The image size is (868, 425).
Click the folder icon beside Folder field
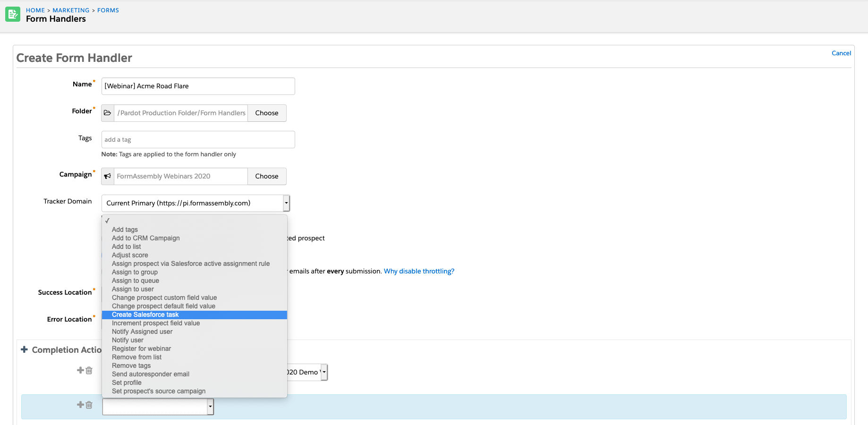108,113
